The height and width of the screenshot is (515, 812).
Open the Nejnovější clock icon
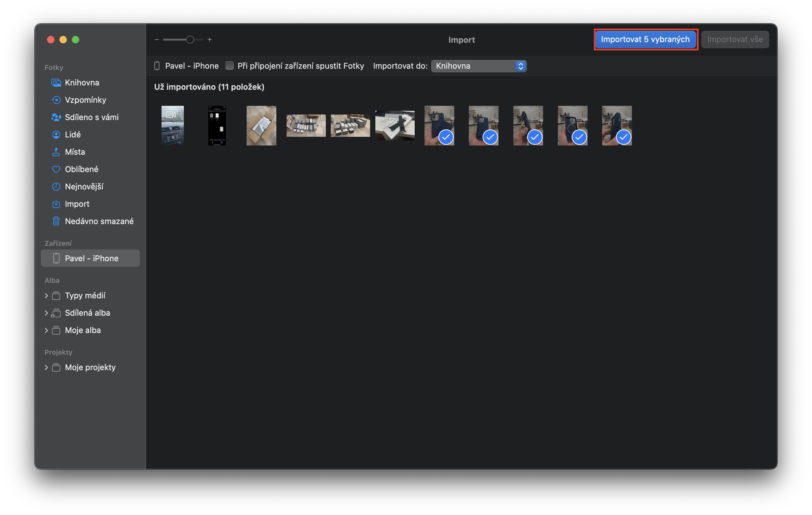(x=56, y=187)
